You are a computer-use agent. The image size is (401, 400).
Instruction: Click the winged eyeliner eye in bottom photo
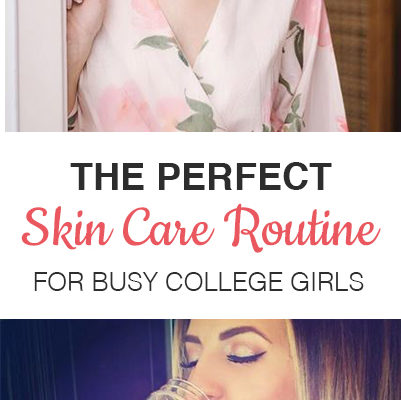tap(246, 357)
